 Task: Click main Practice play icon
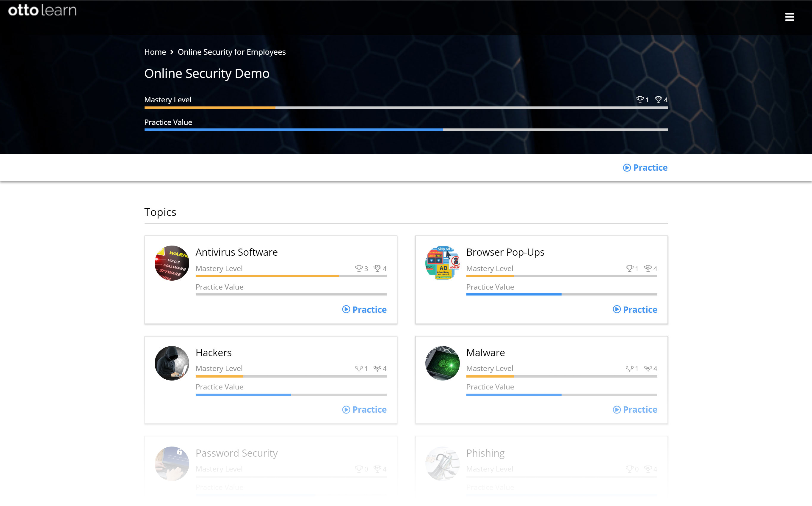[627, 168]
